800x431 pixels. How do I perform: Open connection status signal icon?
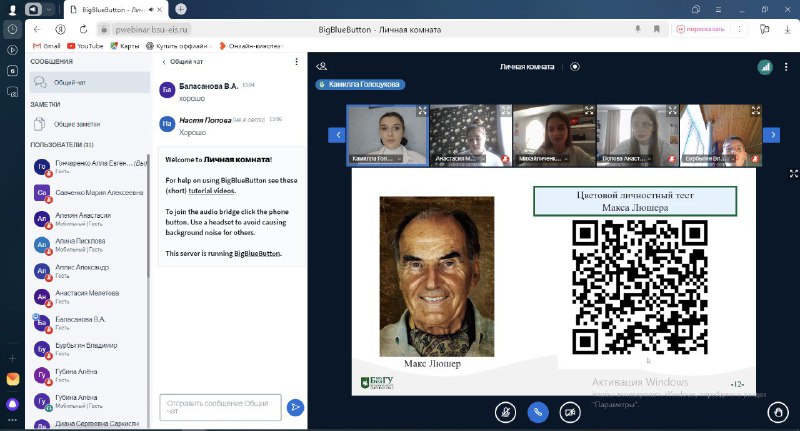pyautogui.click(x=765, y=67)
